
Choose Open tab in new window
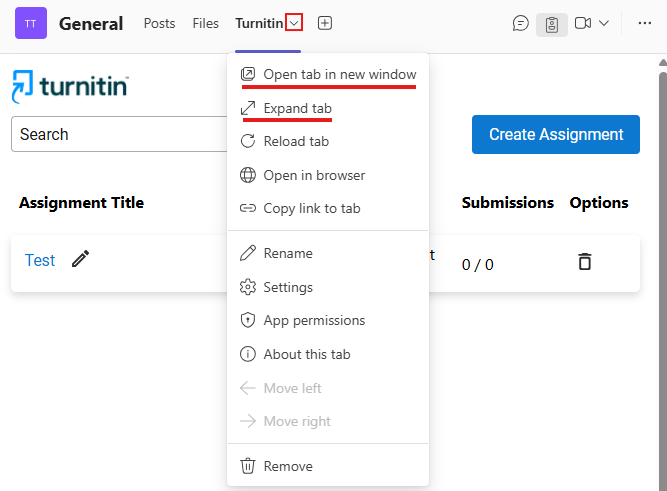tap(328, 74)
